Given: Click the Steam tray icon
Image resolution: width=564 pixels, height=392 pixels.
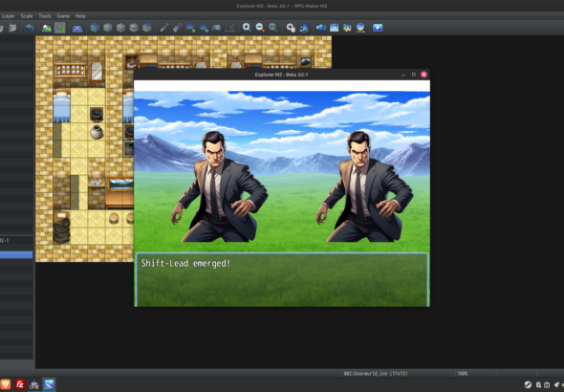Looking at the screenshot, I should coord(528,384).
